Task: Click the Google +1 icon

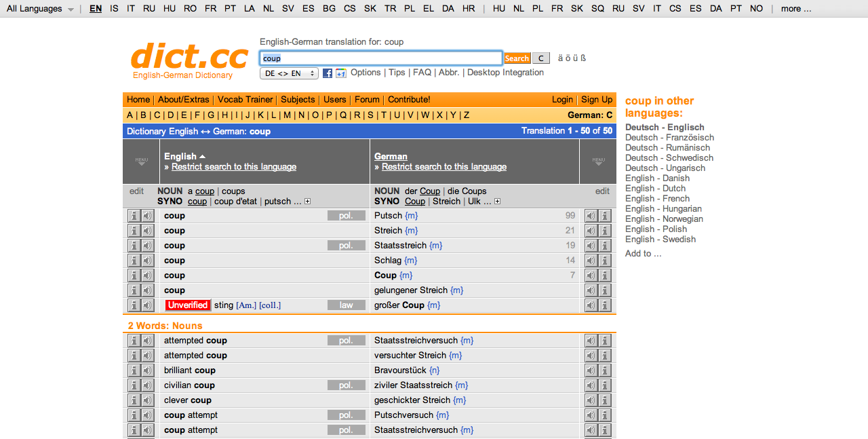Action: pos(340,73)
